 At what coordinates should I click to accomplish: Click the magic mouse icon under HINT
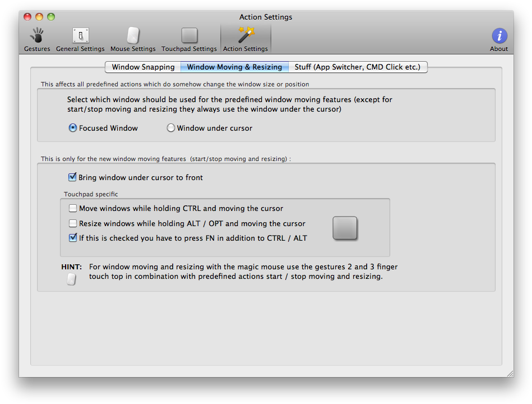[71, 279]
